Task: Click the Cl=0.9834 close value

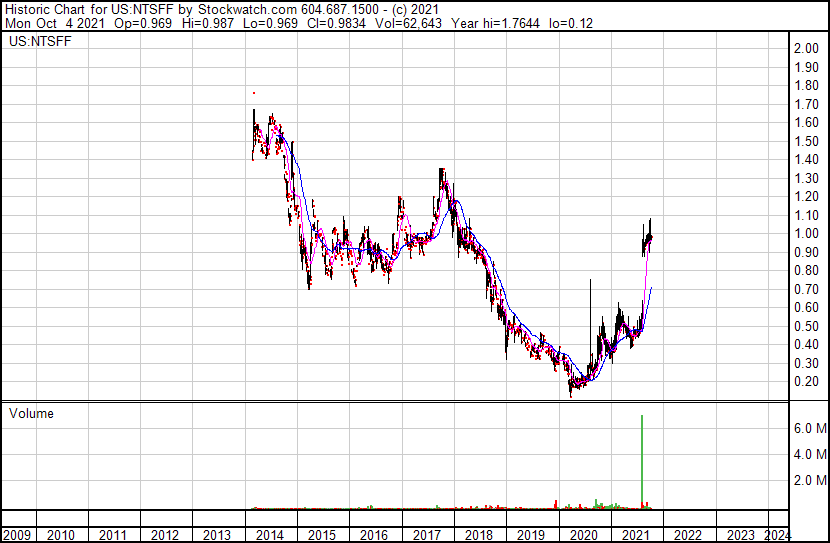Action: (336, 24)
